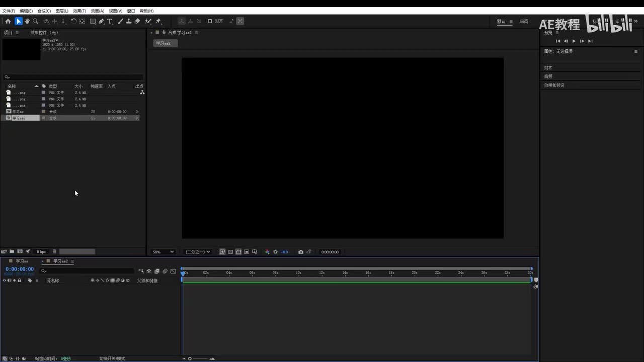Image resolution: width=644 pixels, height=362 pixels.
Task: Open the 效果(T) menu
Action: (x=79, y=11)
